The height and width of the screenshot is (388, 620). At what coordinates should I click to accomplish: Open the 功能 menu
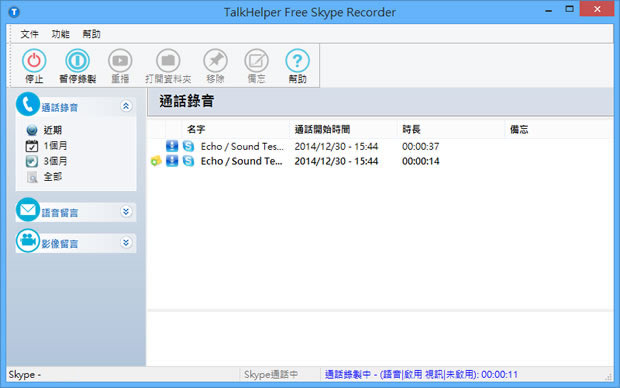[60, 34]
